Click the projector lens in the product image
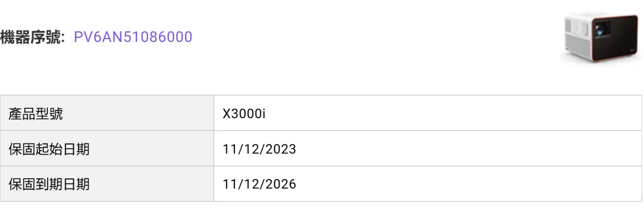Screen dimensions: 644x210 (x=600, y=30)
